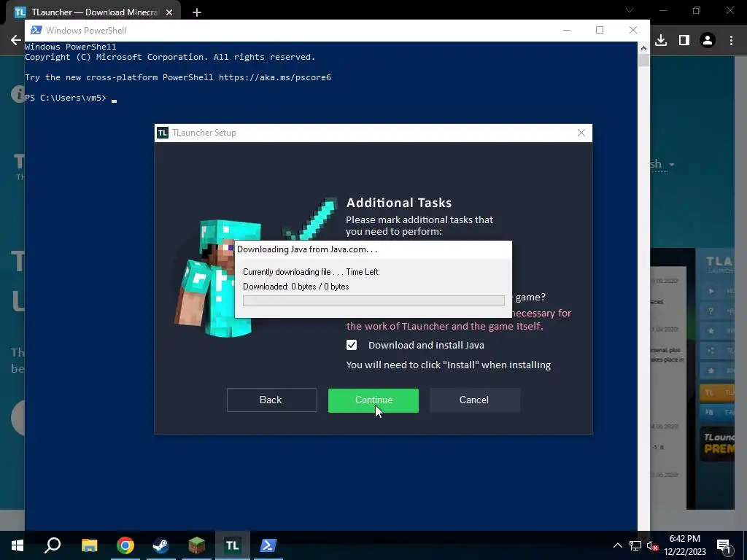
Task: Maximize the Windows PowerShell window
Action: pyautogui.click(x=600, y=30)
